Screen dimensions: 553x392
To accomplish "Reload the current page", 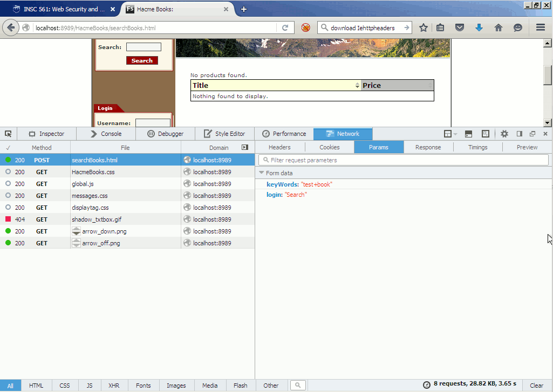I will 285,27.
